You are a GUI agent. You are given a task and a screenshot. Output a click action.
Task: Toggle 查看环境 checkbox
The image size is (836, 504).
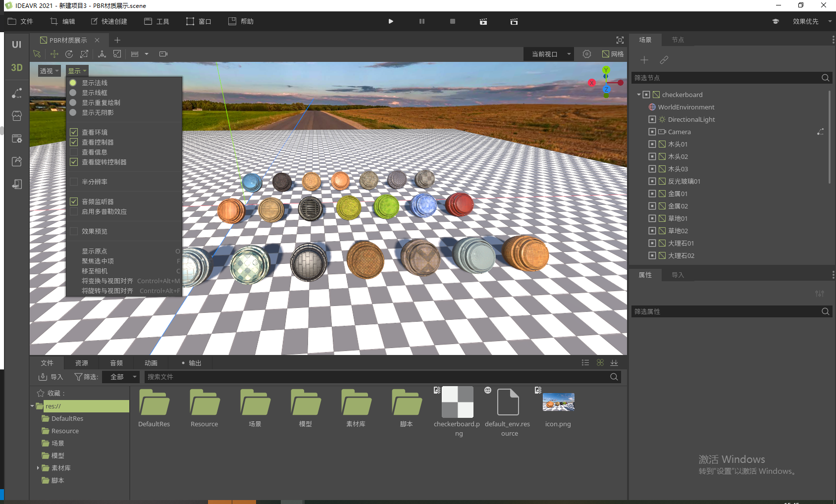click(74, 132)
